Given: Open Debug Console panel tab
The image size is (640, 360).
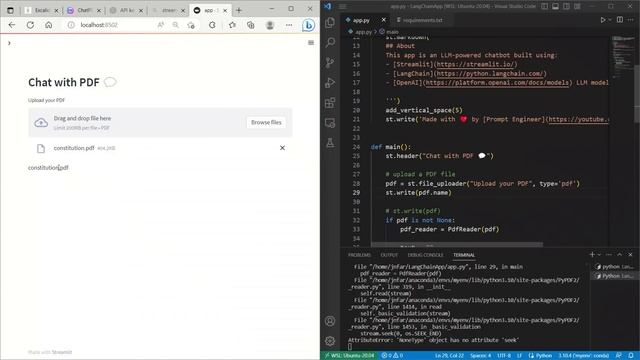Looking at the screenshot, I should [425, 255].
